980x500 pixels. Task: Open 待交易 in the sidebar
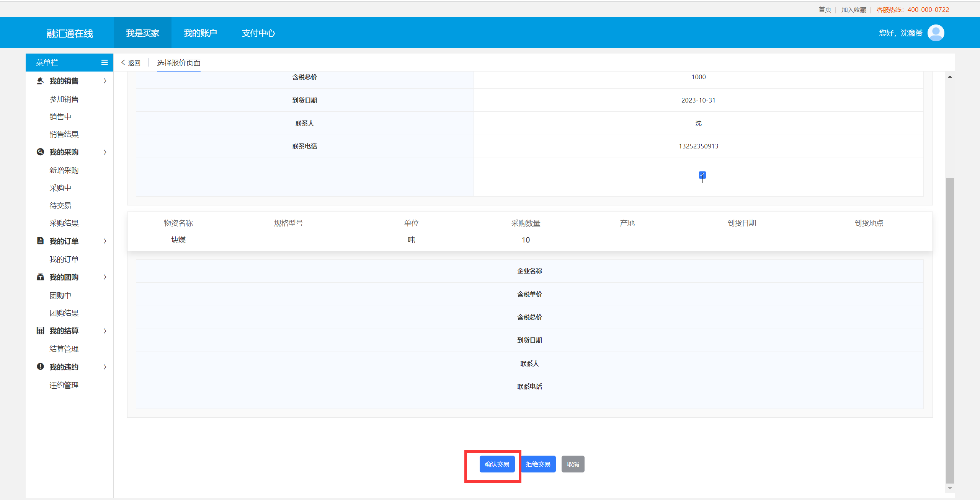60,205
